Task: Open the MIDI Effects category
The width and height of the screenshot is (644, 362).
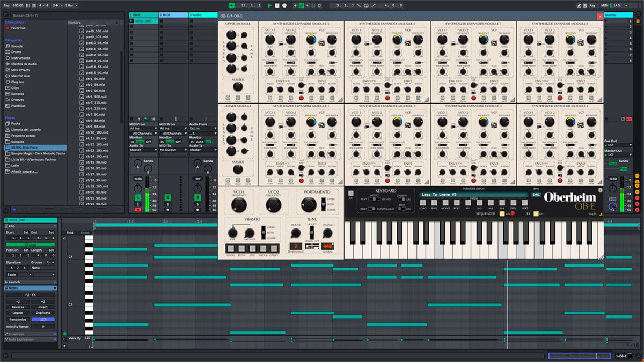Action: (20, 70)
